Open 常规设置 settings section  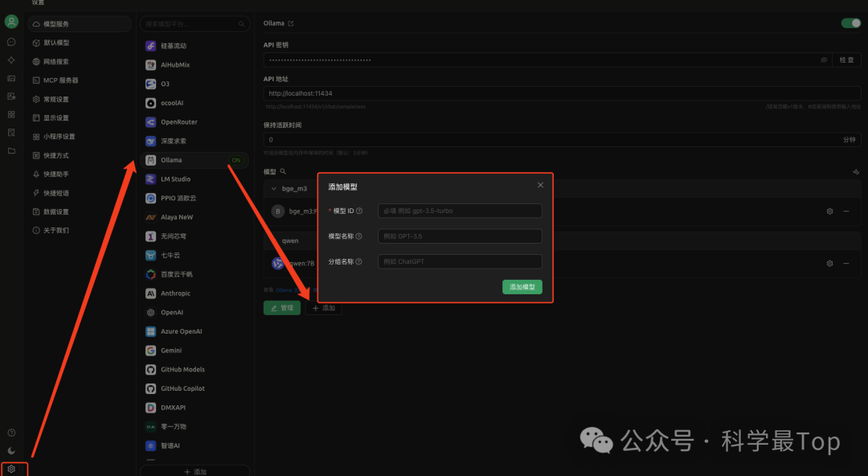pyautogui.click(x=79, y=99)
